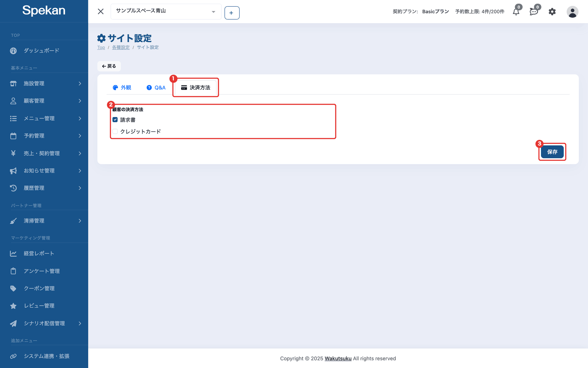Switch to the Q&A tab

click(156, 88)
